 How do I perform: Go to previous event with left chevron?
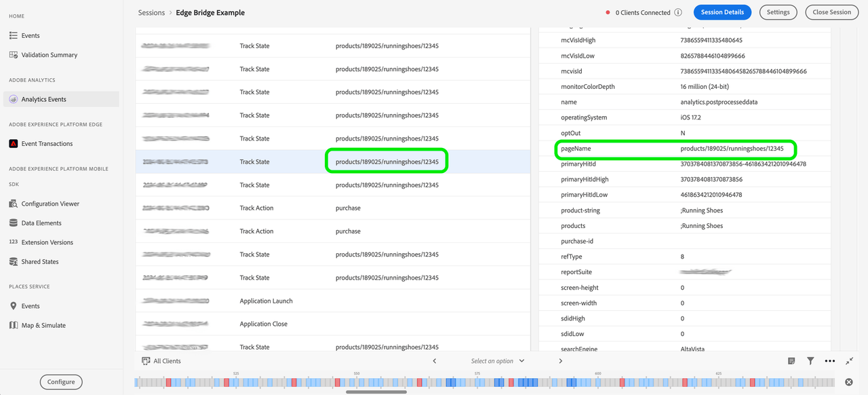coord(435,361)
